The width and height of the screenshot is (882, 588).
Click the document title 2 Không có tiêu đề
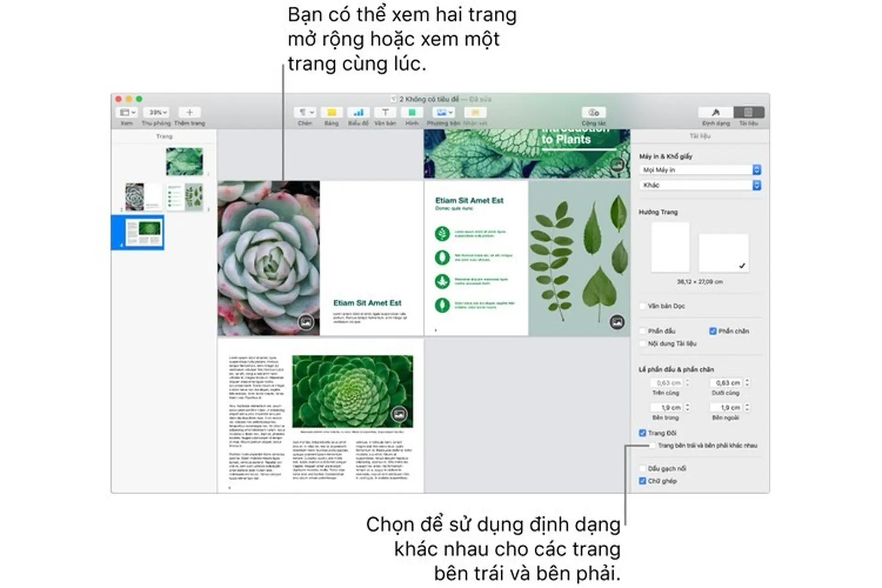(x=429, y=99)
